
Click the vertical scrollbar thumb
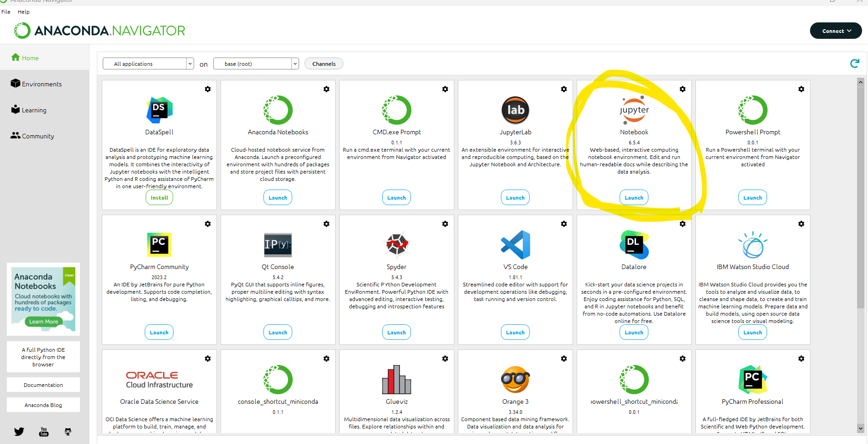click(x=861, y=197)
